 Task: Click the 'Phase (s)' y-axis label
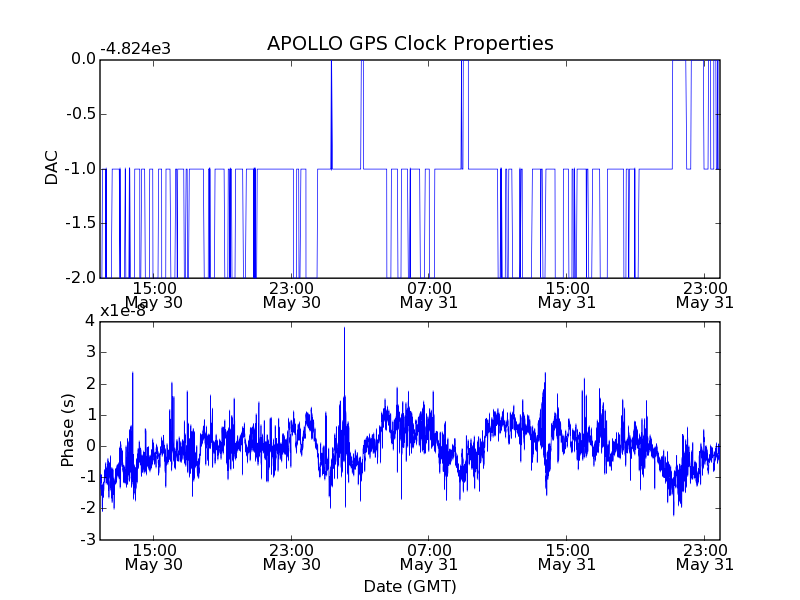click(x=67, y=430)
